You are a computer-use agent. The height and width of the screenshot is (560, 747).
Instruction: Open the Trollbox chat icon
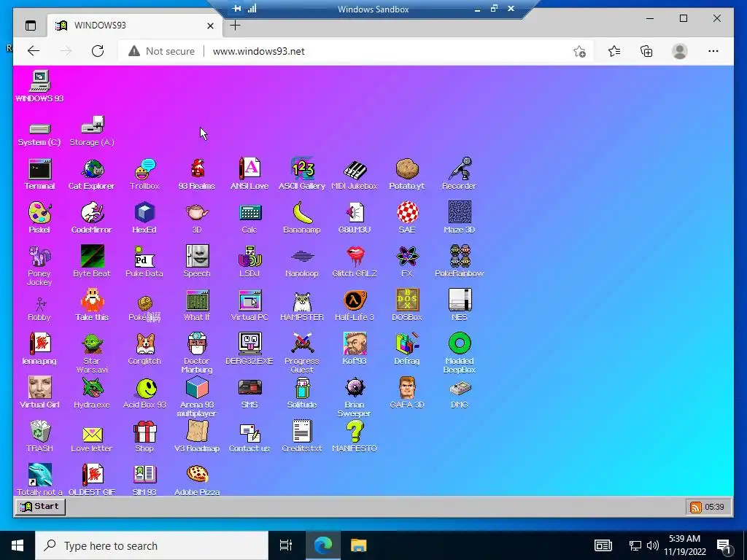tap(144, 174)
